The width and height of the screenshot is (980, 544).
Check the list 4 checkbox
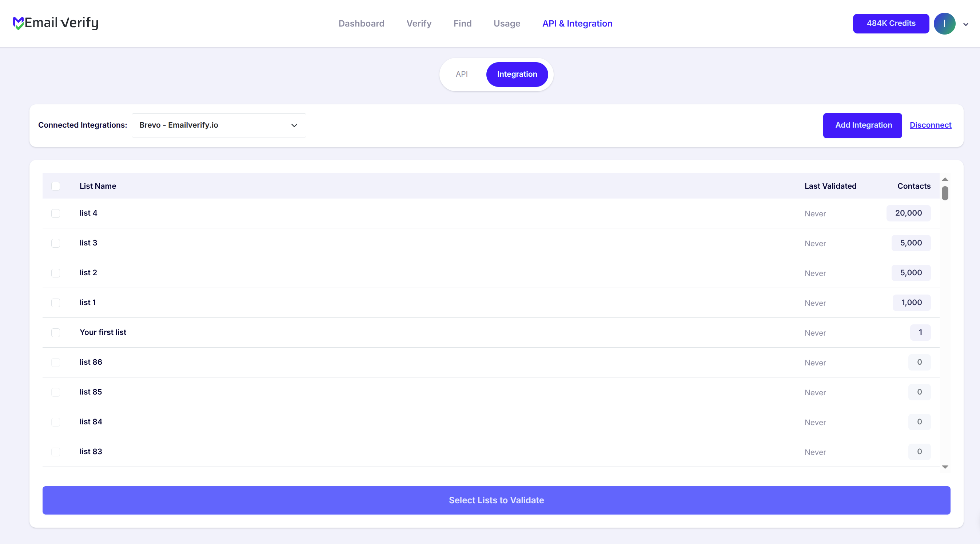pyautogui.click(x=56, y=213)
